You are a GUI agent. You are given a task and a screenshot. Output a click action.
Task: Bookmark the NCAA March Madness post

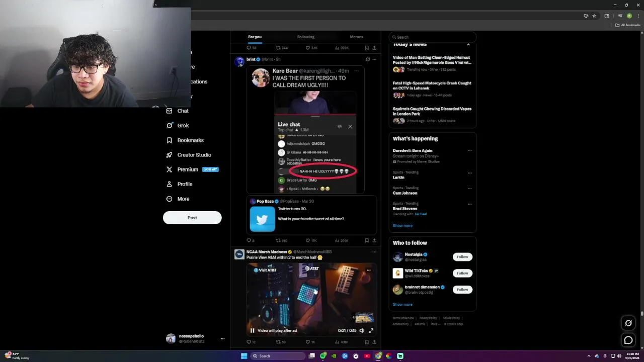(x=367, y=342)
